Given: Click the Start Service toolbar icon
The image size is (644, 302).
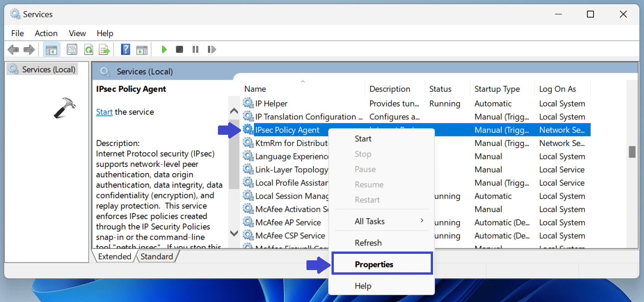Looking at the screenshot, I should click(164, 49).
